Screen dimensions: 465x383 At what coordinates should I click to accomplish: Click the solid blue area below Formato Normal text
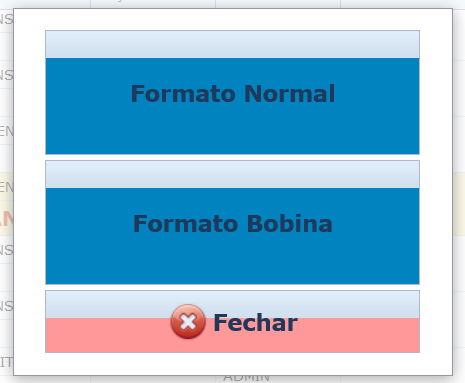(232, 130)
